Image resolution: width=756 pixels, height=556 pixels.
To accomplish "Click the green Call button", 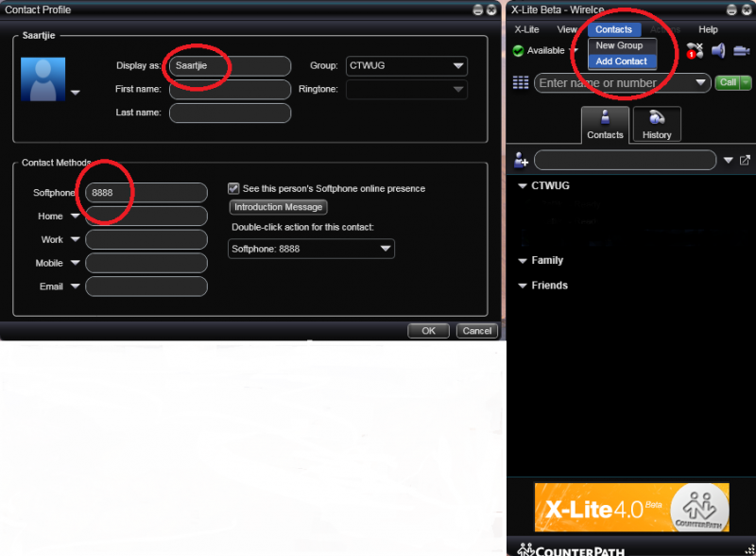I will (x=728, y=82).
